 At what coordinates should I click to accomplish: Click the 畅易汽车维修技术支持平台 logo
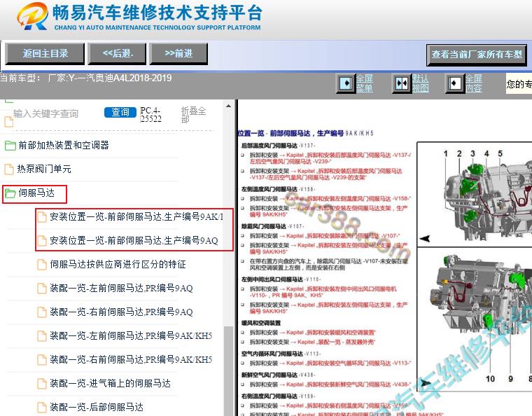pyautogui.click(x=139, y=17)
